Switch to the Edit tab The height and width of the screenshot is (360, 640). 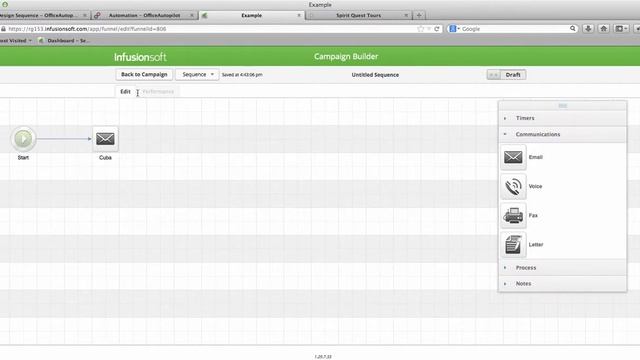click(x=125, y=91)
